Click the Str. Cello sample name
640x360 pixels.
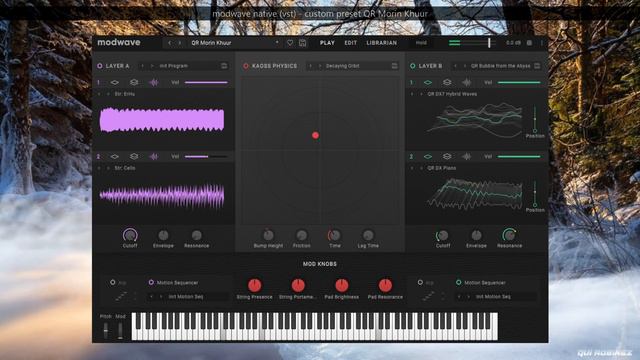(125, 168)
